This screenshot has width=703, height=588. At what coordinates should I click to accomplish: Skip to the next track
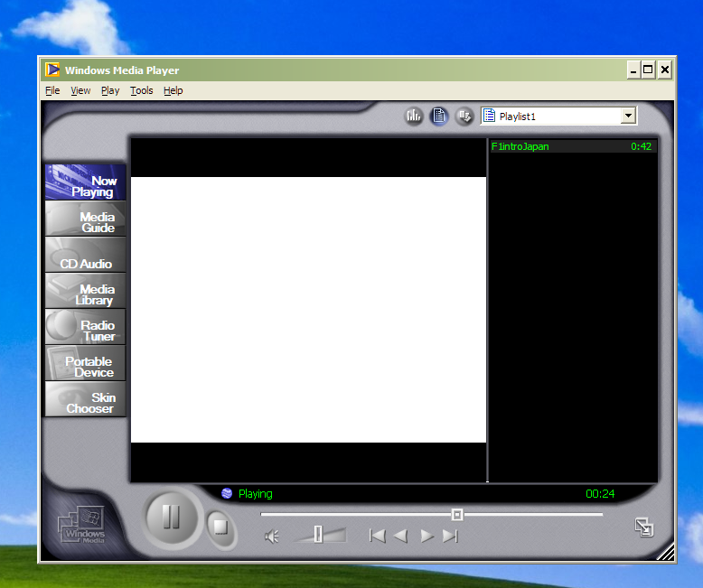(x=450, y=536)
